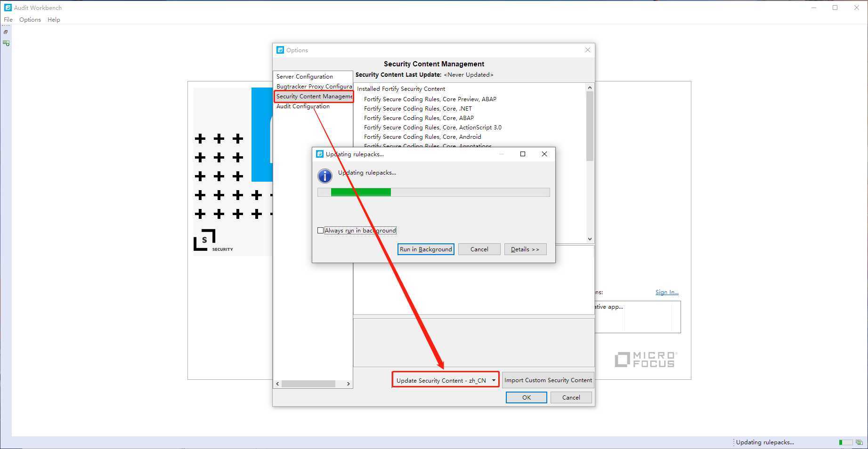
Task: Select Bugtracker Proxy Configuration entry
Action: pyautogui.click(x=314, y=86)
